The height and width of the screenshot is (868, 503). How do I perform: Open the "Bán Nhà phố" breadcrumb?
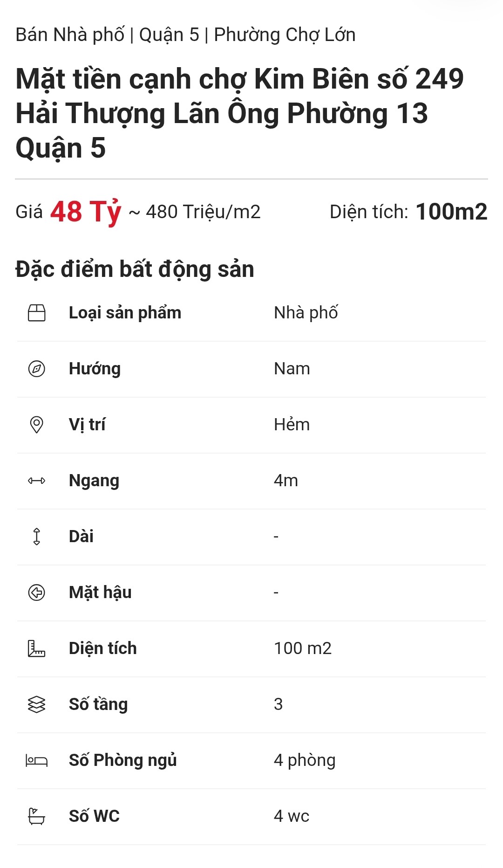click(x=70, y=35)
